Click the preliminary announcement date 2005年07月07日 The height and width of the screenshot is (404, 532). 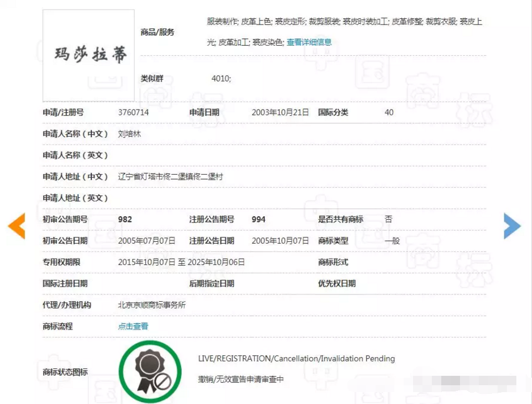click(146, 241)
